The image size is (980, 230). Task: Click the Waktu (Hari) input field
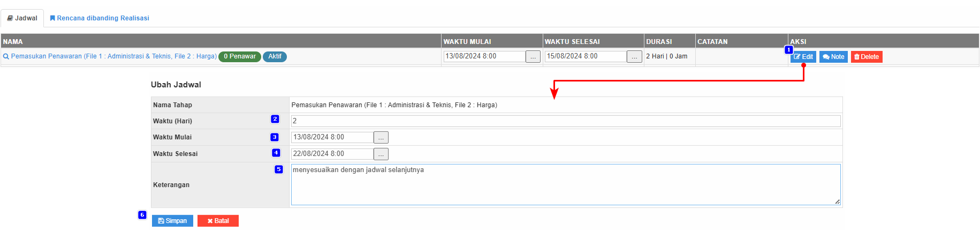click(566, 121)
